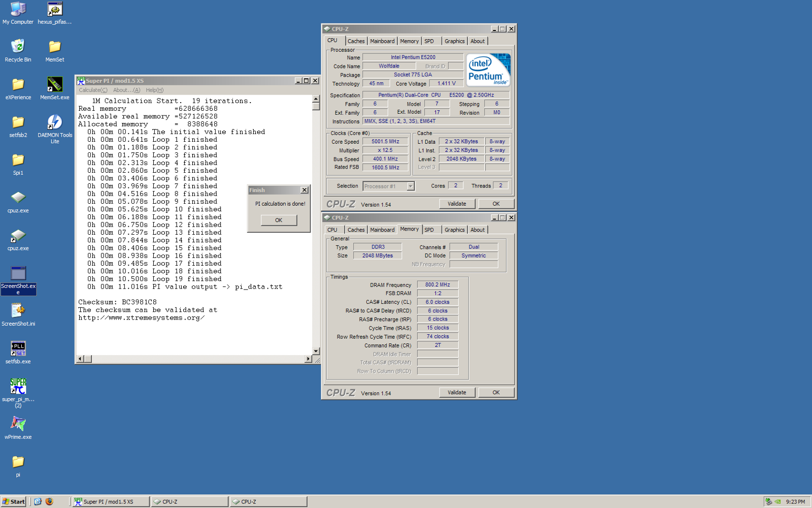Open Spi1 folder icon

click(x=18, y=164)
